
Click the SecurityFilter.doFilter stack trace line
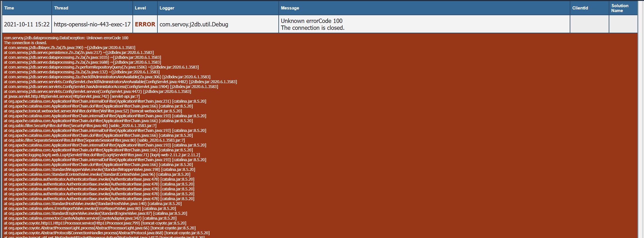80,126
